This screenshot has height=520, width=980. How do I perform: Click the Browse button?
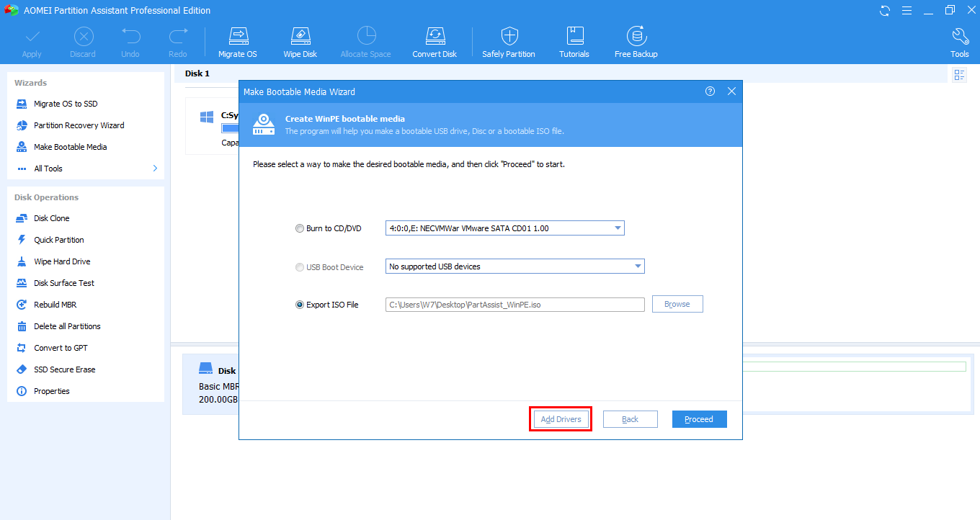(x=677, y=304)
